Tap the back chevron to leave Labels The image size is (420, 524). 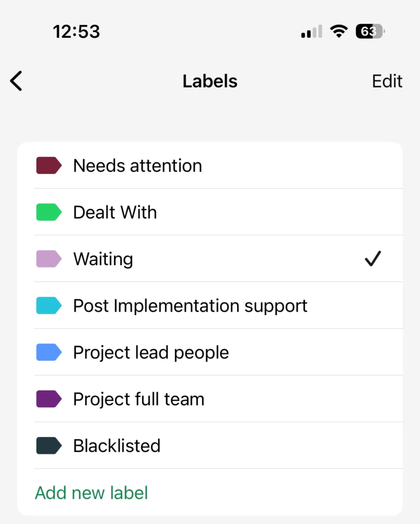point(15,81)
